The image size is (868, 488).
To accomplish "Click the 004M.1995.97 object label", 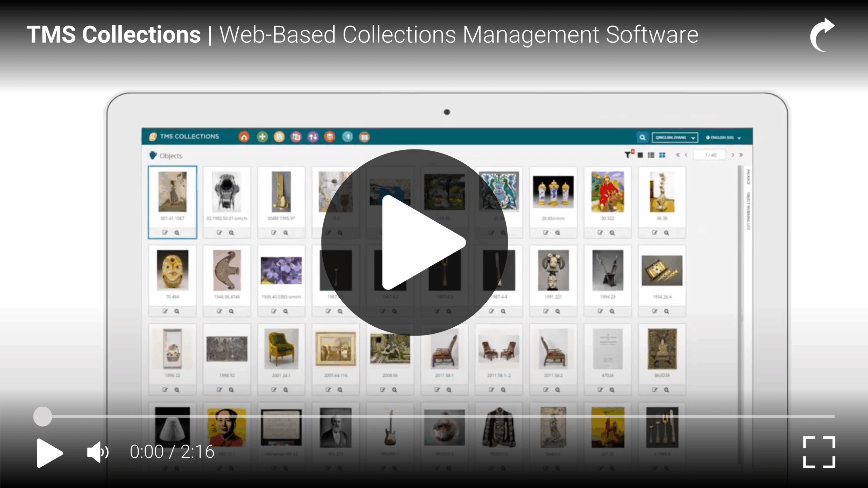I will click(281, 219).
